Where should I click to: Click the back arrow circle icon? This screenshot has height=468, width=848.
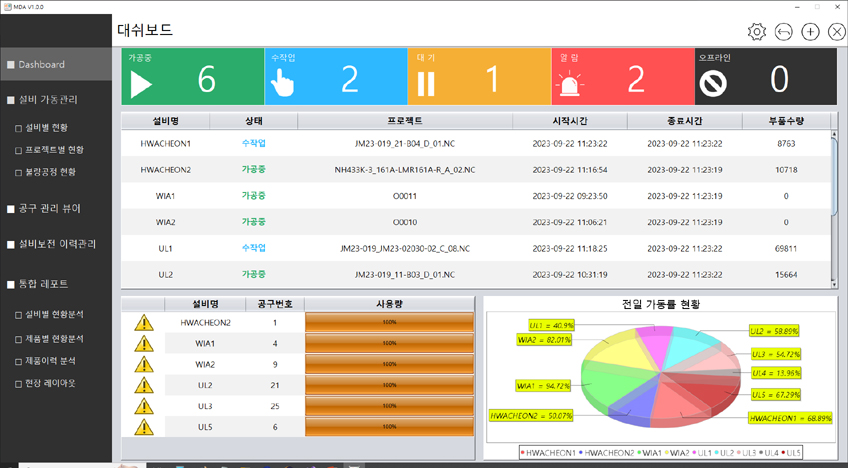[x=784, y=32]
